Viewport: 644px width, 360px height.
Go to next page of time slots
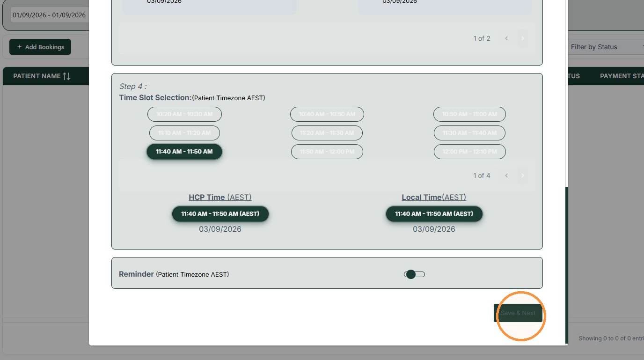coord(523,176)
